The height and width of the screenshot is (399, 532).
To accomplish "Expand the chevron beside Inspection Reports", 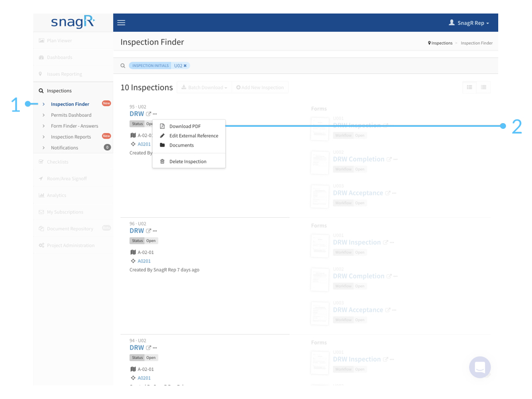I will pos(44,137).
